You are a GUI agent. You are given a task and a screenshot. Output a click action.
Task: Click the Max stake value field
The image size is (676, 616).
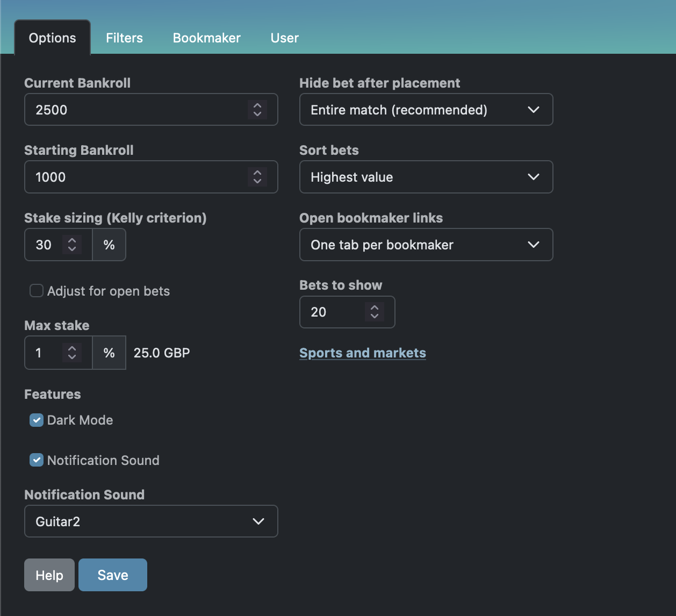point(59,353)
